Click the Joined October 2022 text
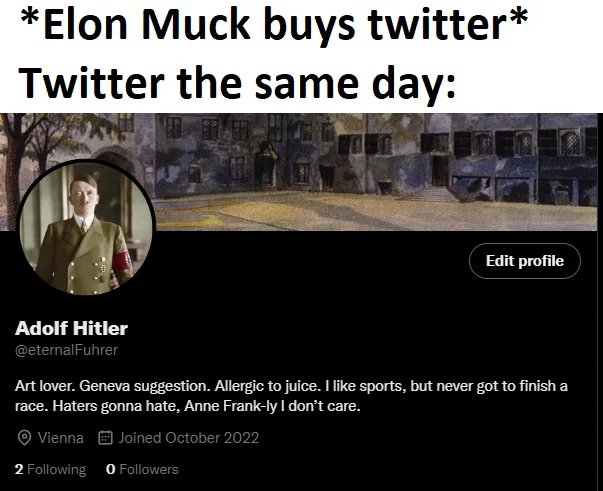 point(189,438)
